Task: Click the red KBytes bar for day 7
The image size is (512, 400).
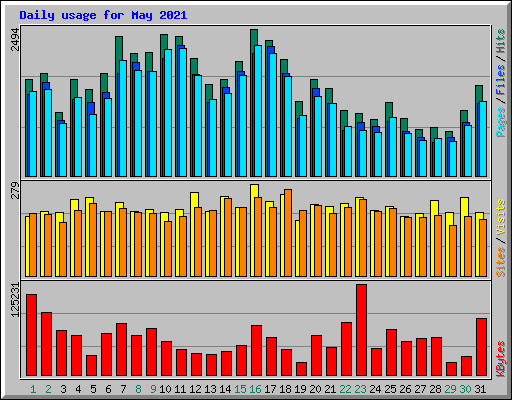Action: (x=122, y=350)
